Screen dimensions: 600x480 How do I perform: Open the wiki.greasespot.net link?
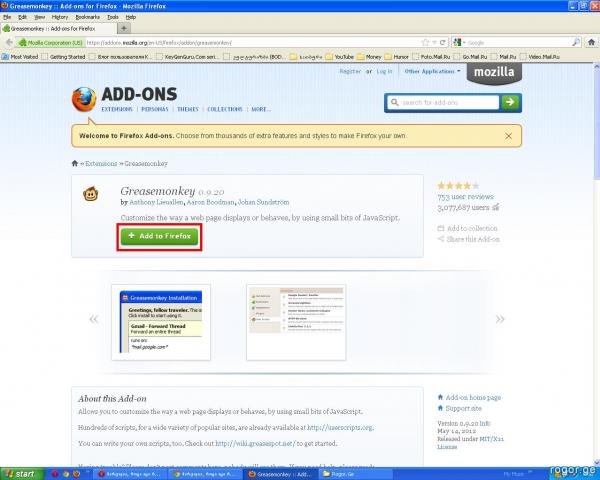(255, 444)
